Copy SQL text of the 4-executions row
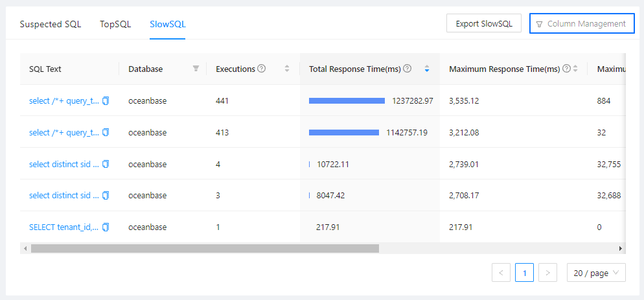The height and width of the screenshot is (300, 644). click(106, 165)
